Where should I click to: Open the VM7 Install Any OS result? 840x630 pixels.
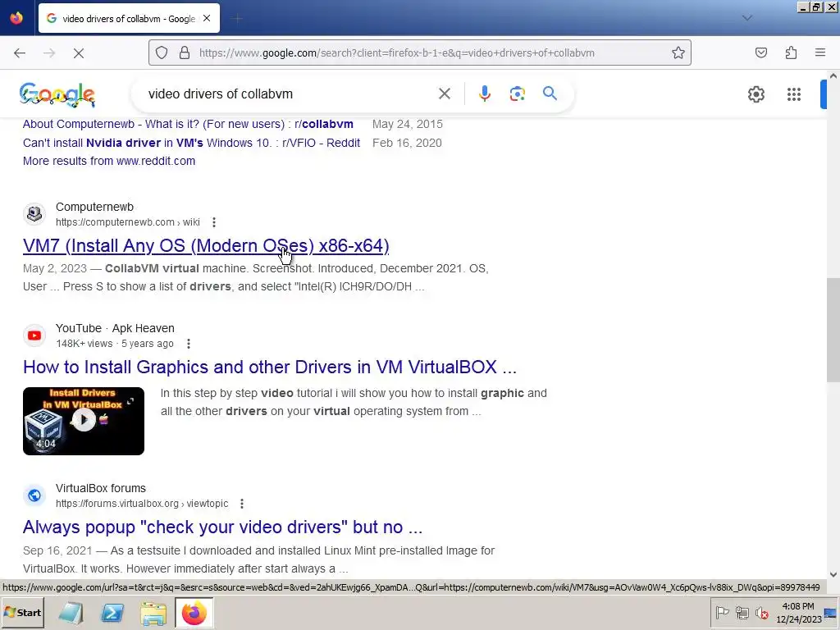pyautogui.click(x=206, y=245)
